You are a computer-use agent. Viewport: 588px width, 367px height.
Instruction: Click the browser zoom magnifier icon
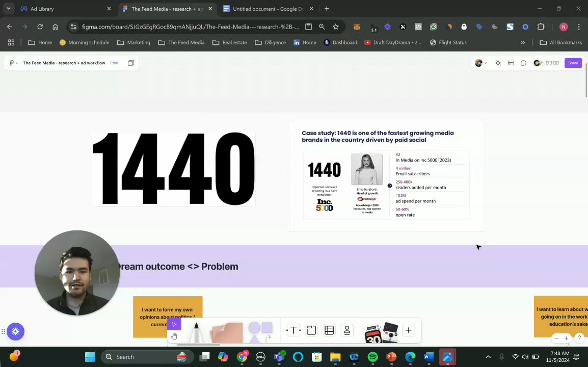(322, 27)
